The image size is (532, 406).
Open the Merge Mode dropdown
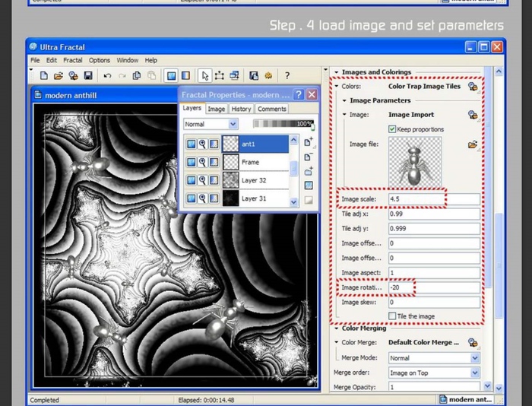[475, 358]
